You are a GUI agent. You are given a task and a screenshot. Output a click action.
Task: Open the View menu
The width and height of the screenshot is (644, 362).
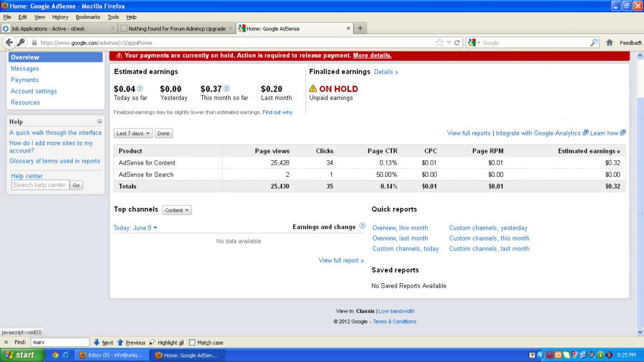pos(40,17)
